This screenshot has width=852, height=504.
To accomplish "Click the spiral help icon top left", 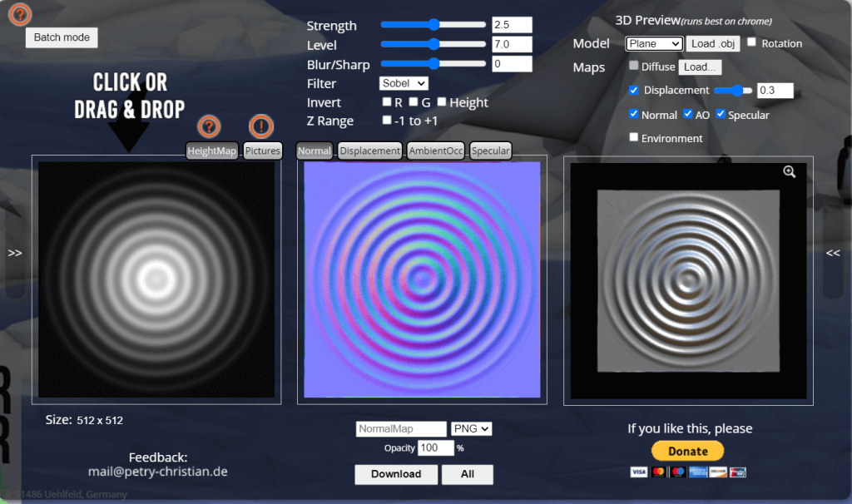I will click(x=19, y=14).
